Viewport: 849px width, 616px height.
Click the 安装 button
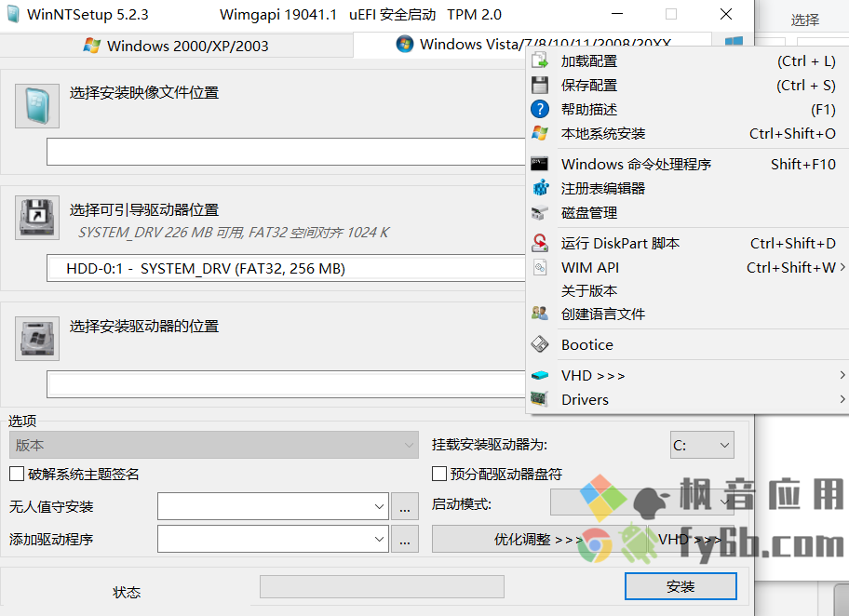[x=681, y=586]
